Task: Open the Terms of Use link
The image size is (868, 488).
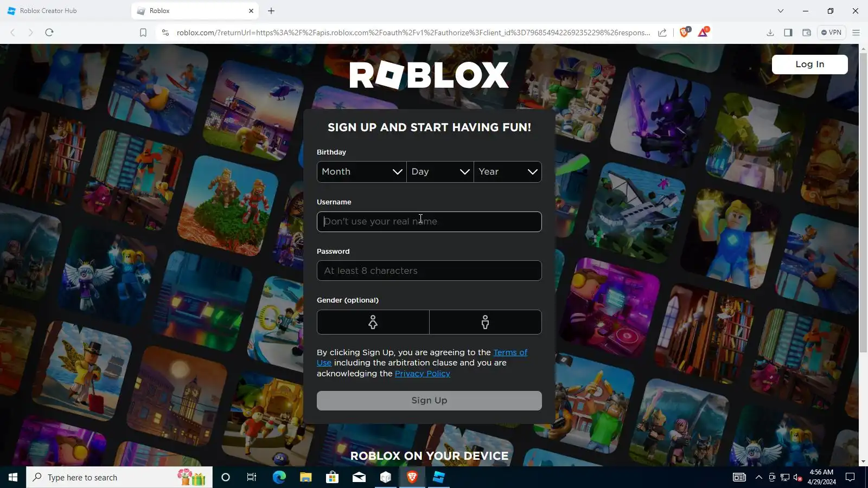Action: pyautogui.click(x=510, y=352)
